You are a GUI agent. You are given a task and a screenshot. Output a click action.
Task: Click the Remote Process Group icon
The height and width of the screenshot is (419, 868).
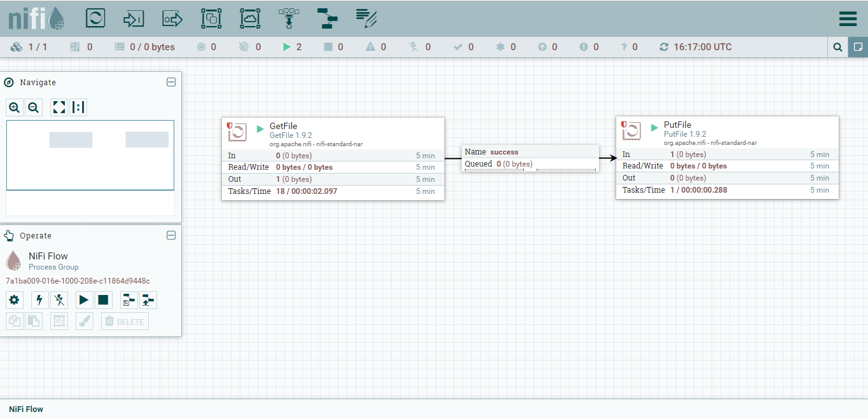[x=250, y=18]
